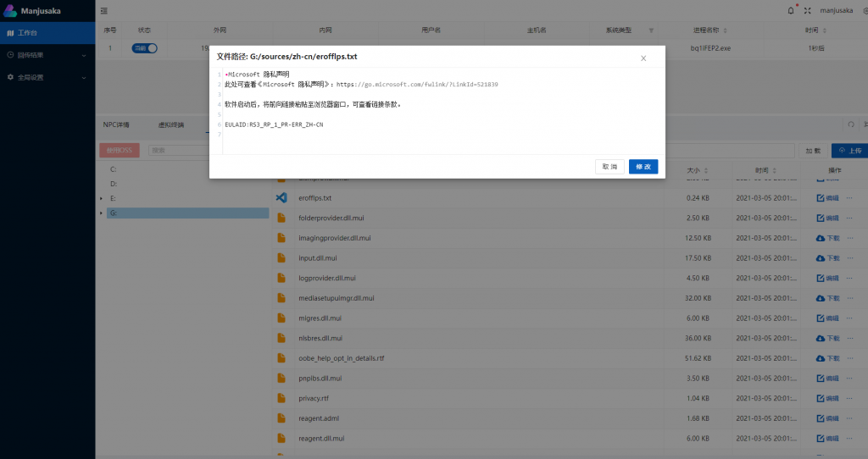
Task: Open more options for imagingprovider.dll.mui row
Action: 849,238
